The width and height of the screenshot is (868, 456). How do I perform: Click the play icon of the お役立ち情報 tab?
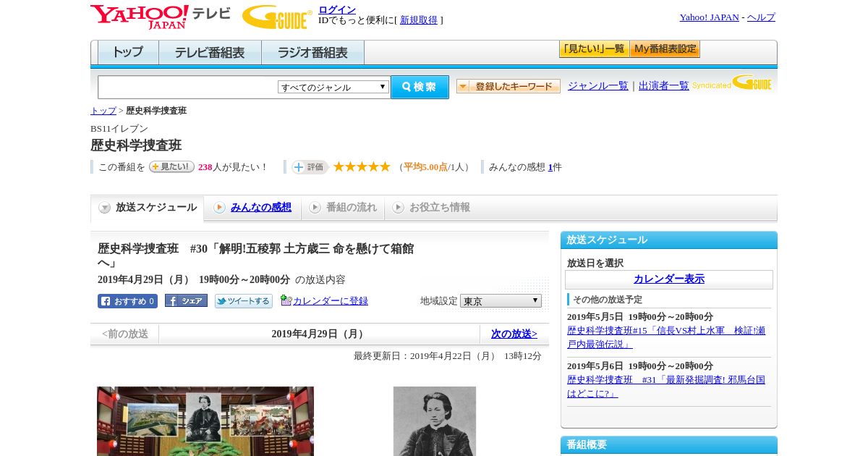pyautogui.click(x=398, y=208)
